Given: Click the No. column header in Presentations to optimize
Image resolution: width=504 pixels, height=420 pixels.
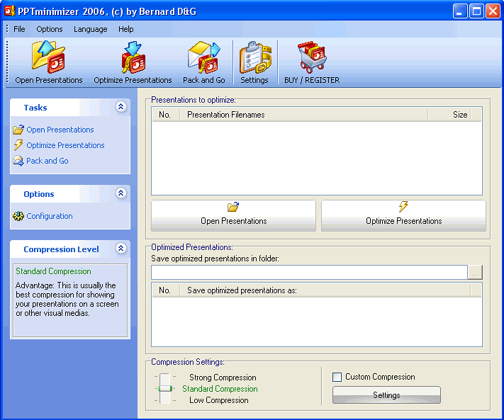Looking at the screenshot, I should pos(165,115).
